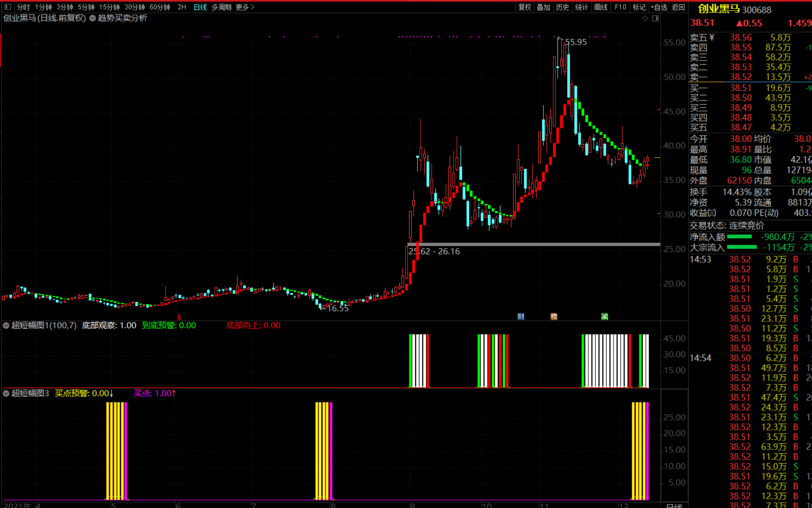
Task: Click the blue 财 marker icon
Action: click(521, 316)
